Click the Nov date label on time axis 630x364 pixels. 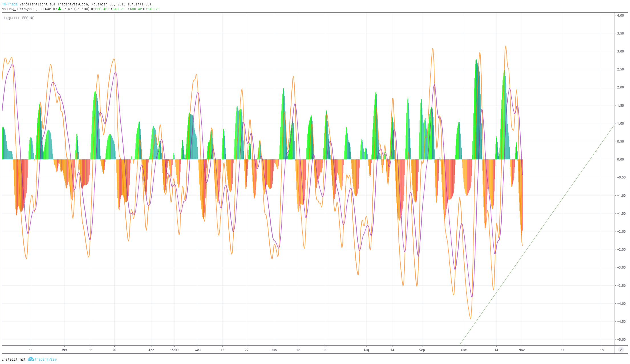(522, 350)
